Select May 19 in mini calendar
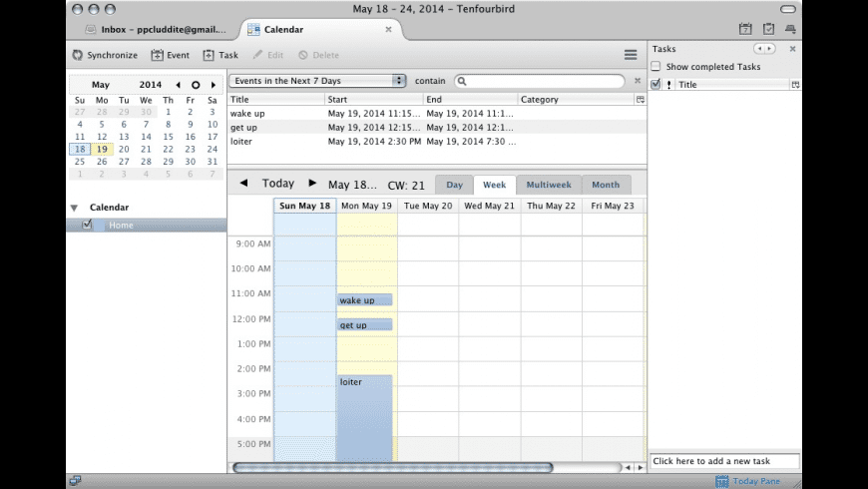Screen dimensions: 868x489 tap(102, 149)
